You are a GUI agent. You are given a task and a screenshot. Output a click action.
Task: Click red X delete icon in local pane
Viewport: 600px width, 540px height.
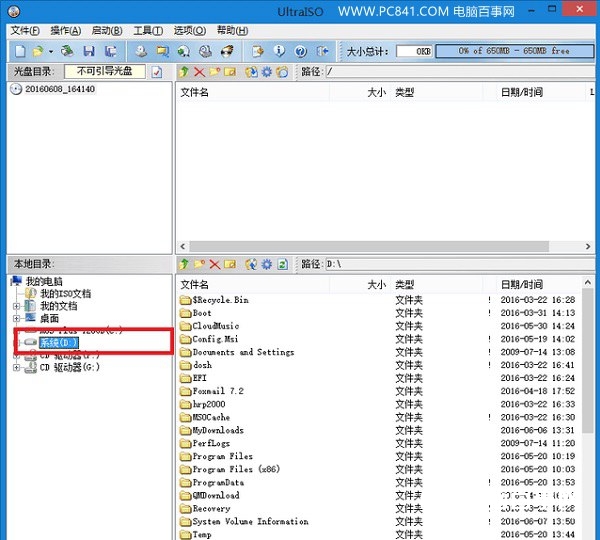click(215, 264)
